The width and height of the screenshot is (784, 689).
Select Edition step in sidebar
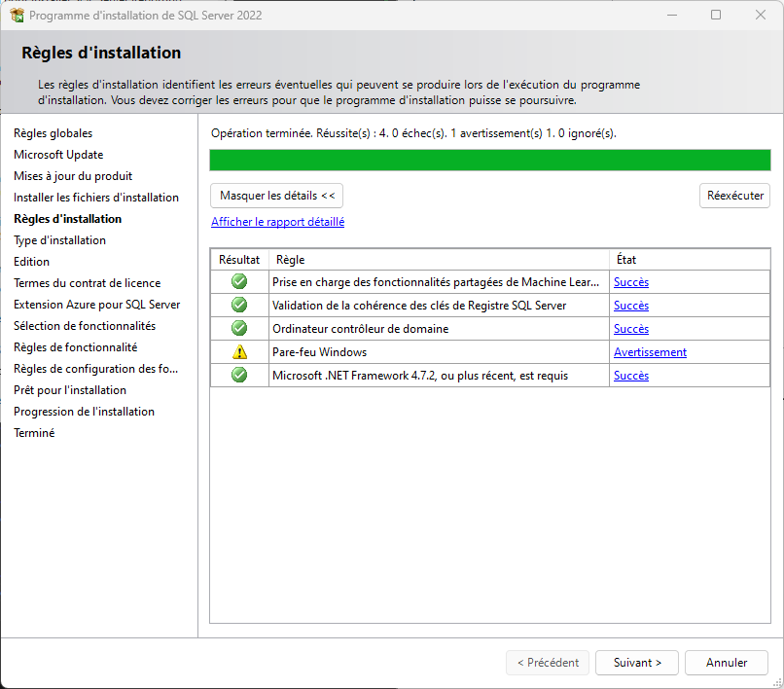pos(31,262)
